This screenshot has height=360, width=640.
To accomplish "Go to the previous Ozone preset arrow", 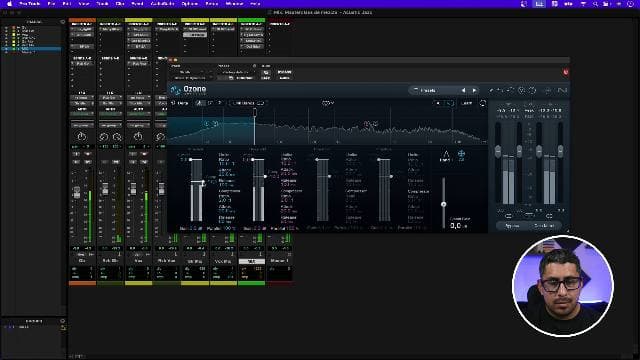I will tap(463, 90).
